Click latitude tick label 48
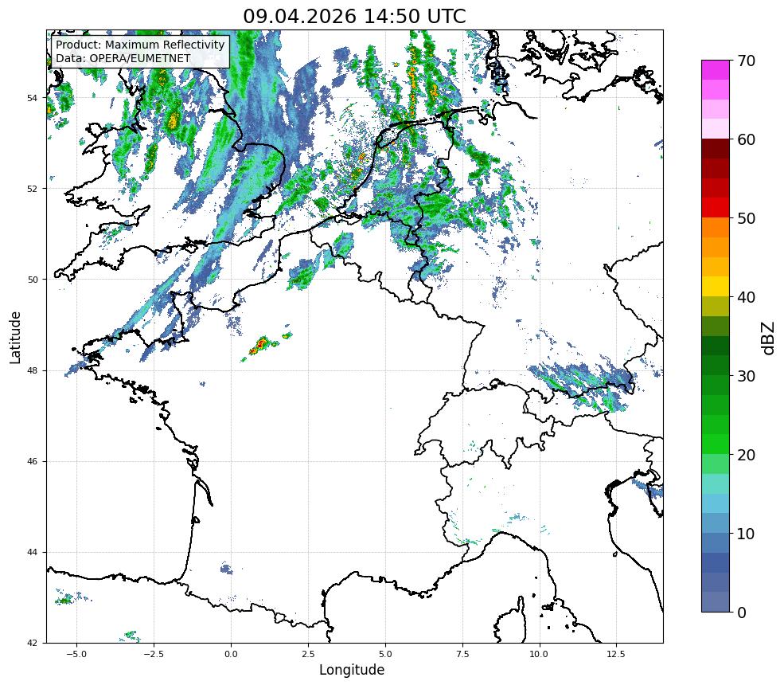 32,370
